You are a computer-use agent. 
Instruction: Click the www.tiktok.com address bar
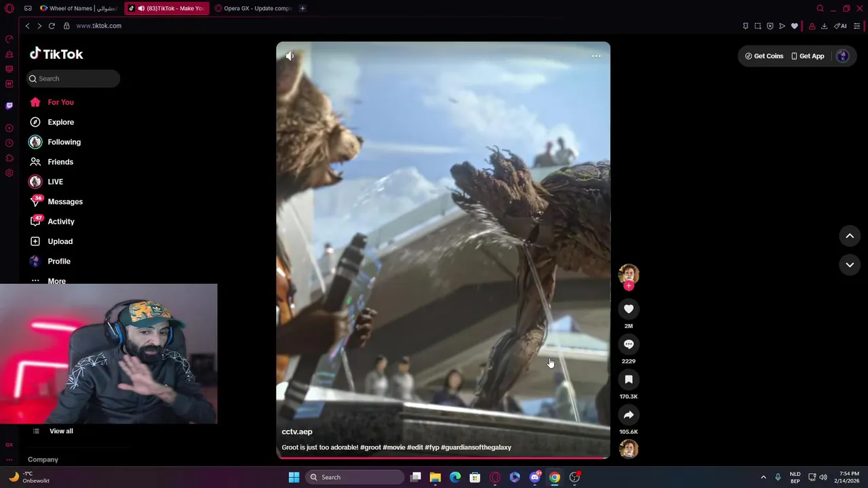tap(98, 26)
